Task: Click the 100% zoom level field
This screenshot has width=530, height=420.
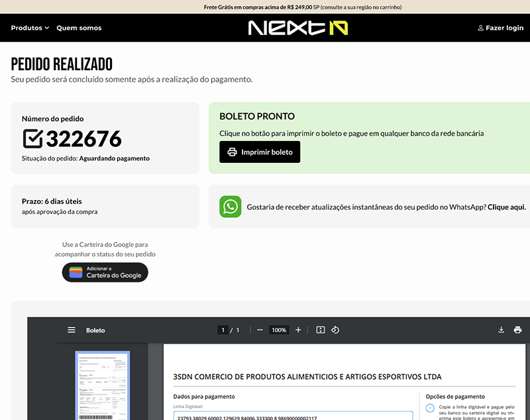Action: pyautogui.click(x=279, y=330)
